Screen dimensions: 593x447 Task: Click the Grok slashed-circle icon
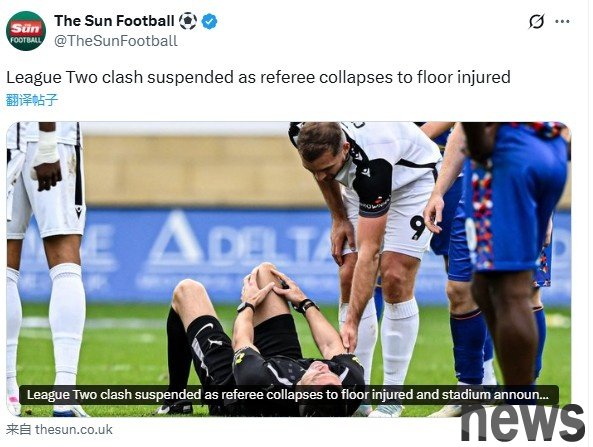(537, 21)
